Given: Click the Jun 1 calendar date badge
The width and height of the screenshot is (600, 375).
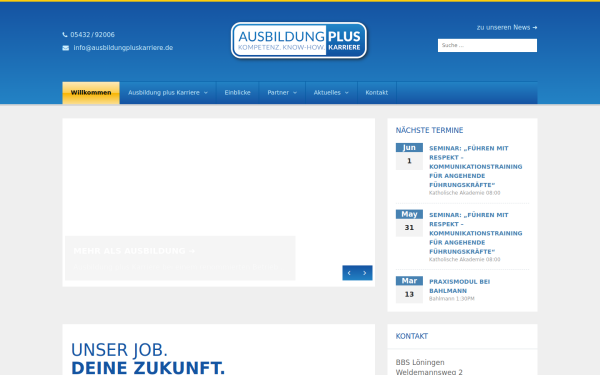Looking at the screenshot, I should tap(409, 157).
